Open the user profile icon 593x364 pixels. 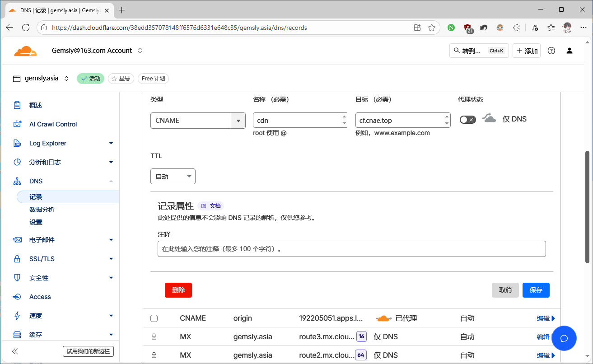coord(570,51)
